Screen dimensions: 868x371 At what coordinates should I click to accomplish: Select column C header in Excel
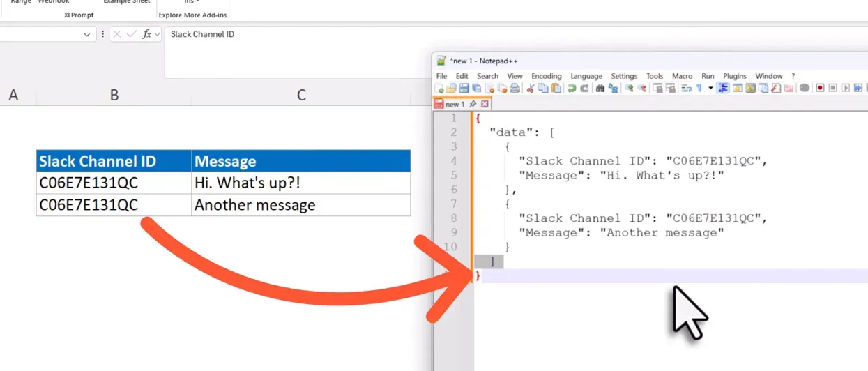coord(301,95)
